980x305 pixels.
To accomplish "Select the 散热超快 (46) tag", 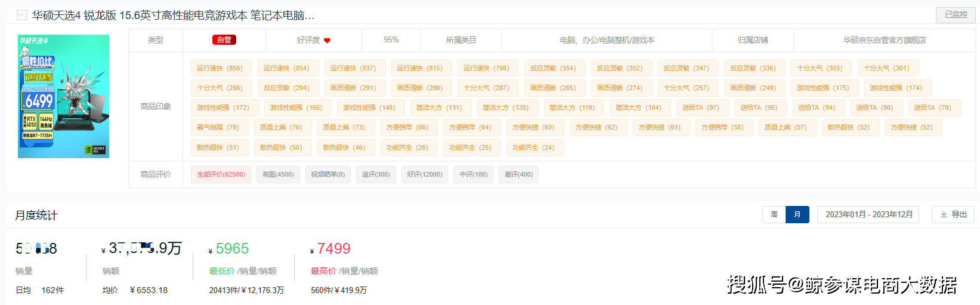I will tap(345, 147).
